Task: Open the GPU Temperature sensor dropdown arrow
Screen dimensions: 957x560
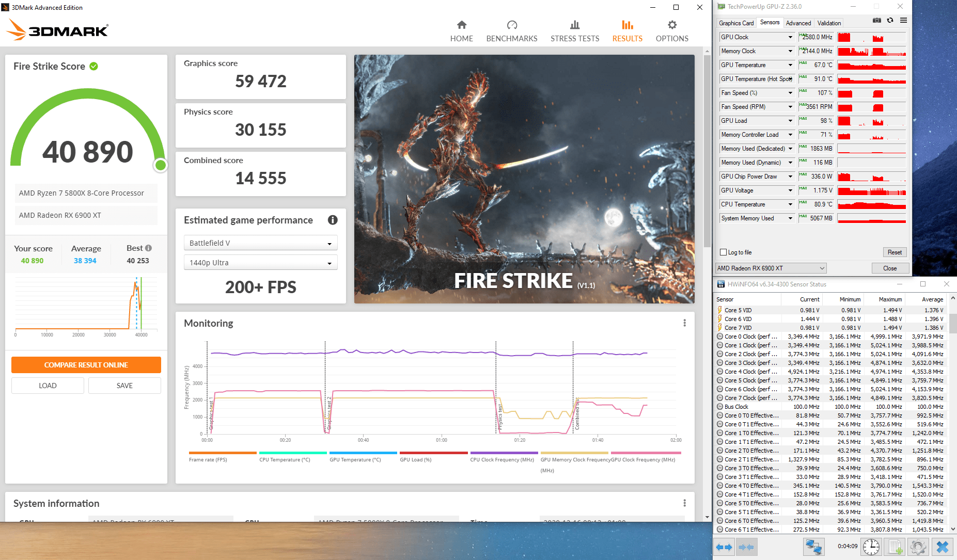Action: point(790,65)
